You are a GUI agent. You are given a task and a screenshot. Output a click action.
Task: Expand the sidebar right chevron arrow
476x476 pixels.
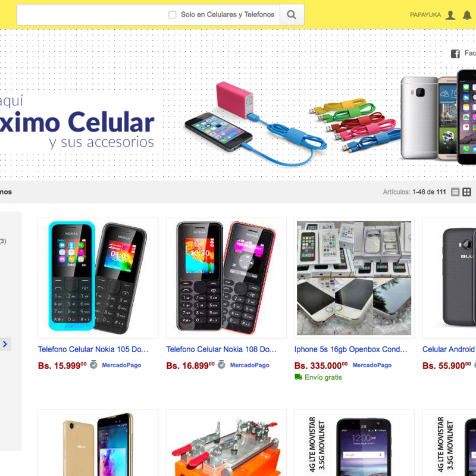coord(5,344)
